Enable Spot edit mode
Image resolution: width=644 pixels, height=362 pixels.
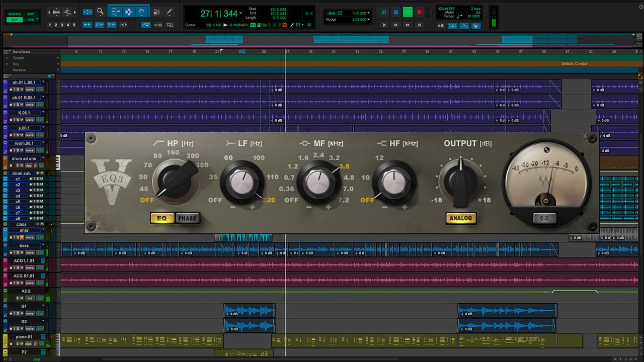[31, 14]
